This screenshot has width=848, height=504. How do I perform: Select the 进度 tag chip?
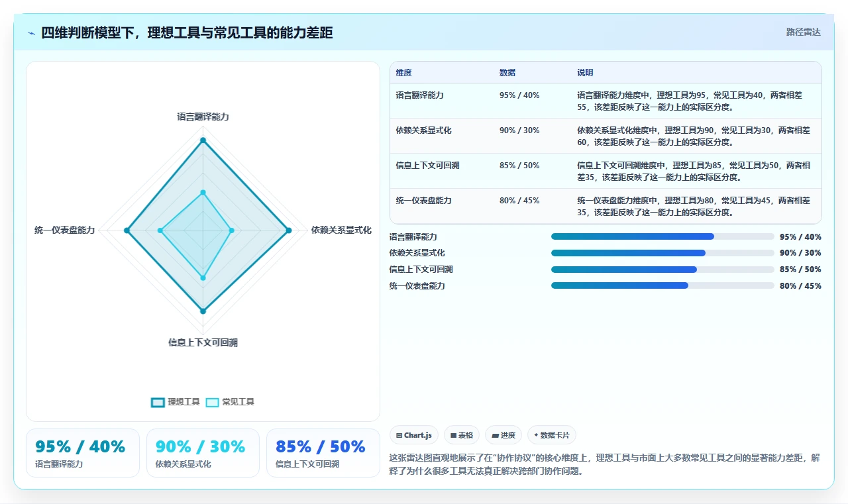coord(503,435)
